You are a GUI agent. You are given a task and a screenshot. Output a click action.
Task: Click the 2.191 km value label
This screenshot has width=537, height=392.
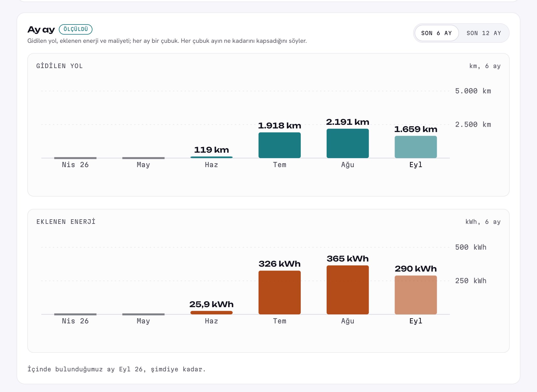348,122
